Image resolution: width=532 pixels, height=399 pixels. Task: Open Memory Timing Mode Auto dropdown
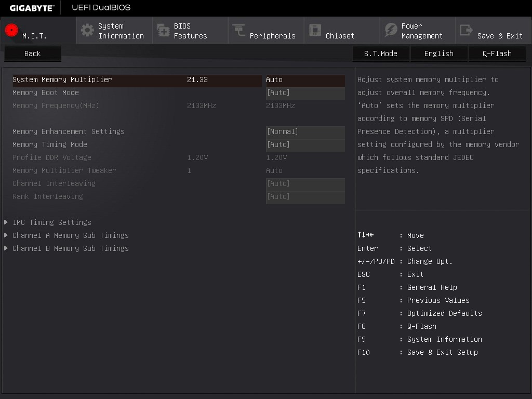[x=305, y=144]
